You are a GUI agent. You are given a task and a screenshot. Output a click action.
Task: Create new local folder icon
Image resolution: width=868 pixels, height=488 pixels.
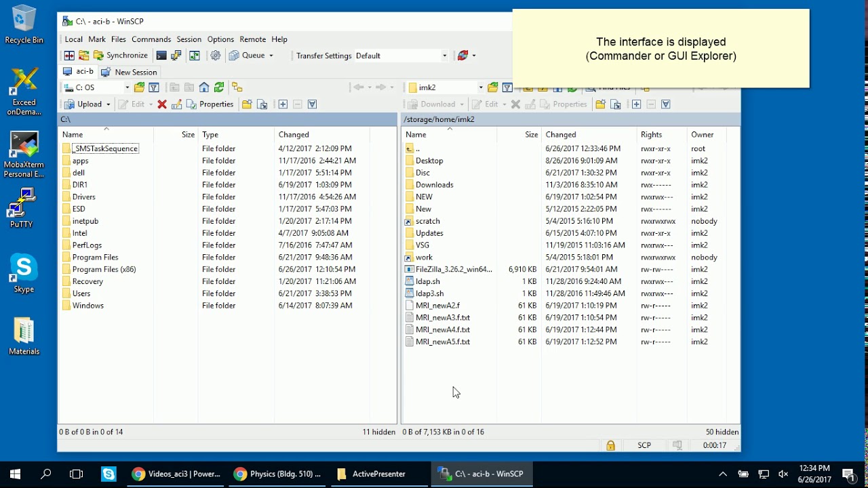[247, 104]
